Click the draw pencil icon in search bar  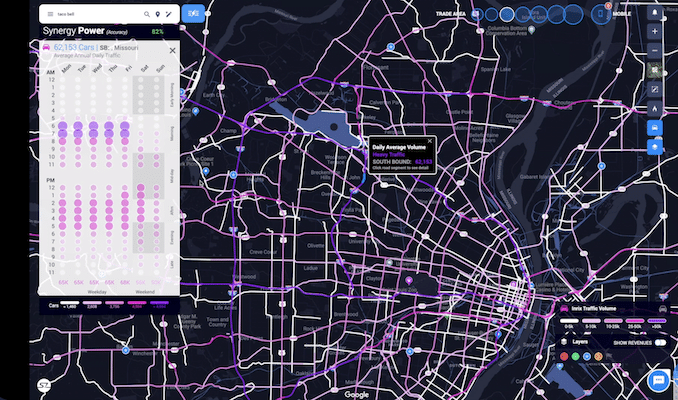pyautogui.click(x=169, y=14)
